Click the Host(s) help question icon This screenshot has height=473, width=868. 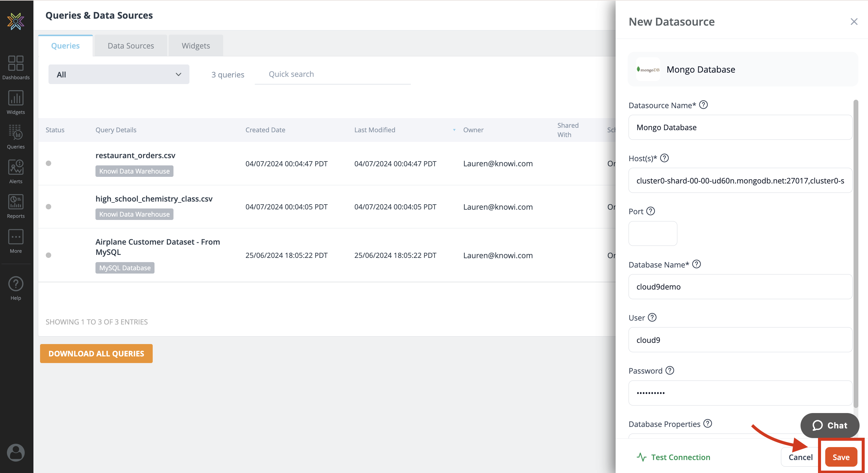pyautogui.click(x=664, y=158)
